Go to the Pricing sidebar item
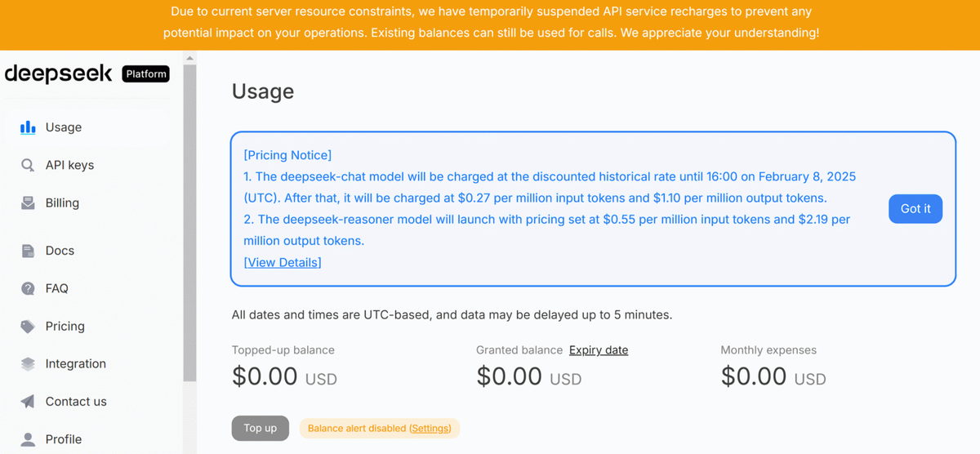980x454 pixels. (65, 327)
